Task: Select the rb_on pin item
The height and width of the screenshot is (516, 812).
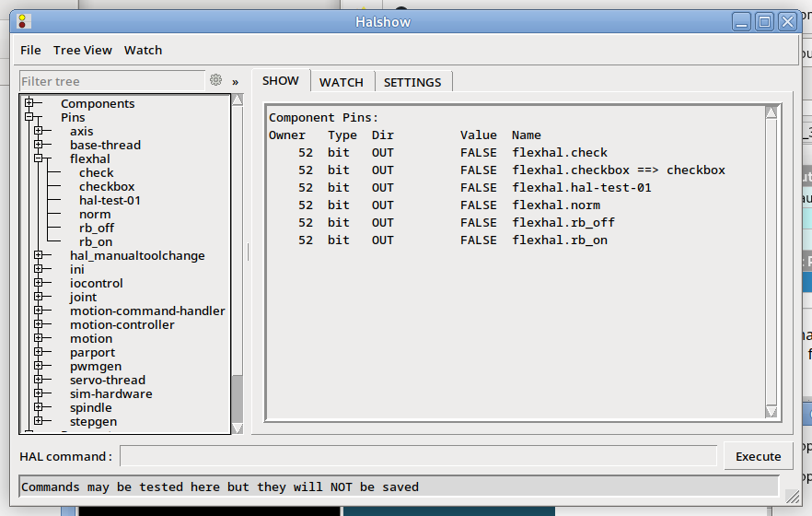Action: point(96,241)
